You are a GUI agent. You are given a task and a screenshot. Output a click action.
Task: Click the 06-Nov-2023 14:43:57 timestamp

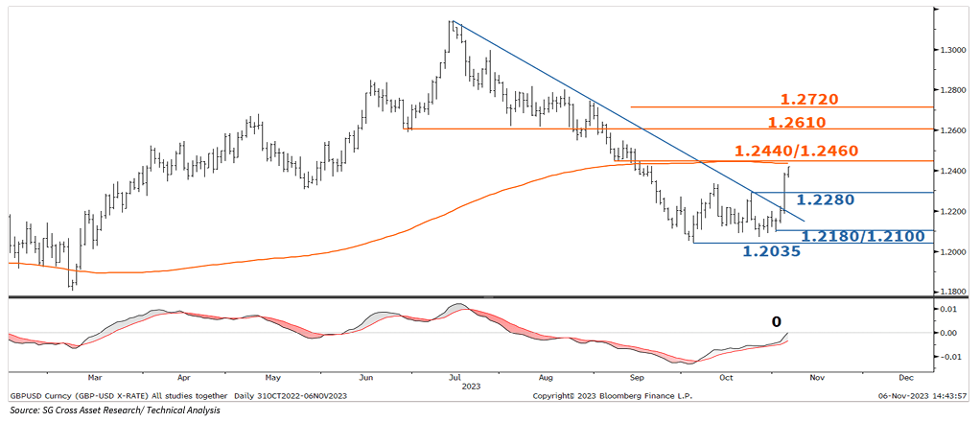click(x=922, y=395)
